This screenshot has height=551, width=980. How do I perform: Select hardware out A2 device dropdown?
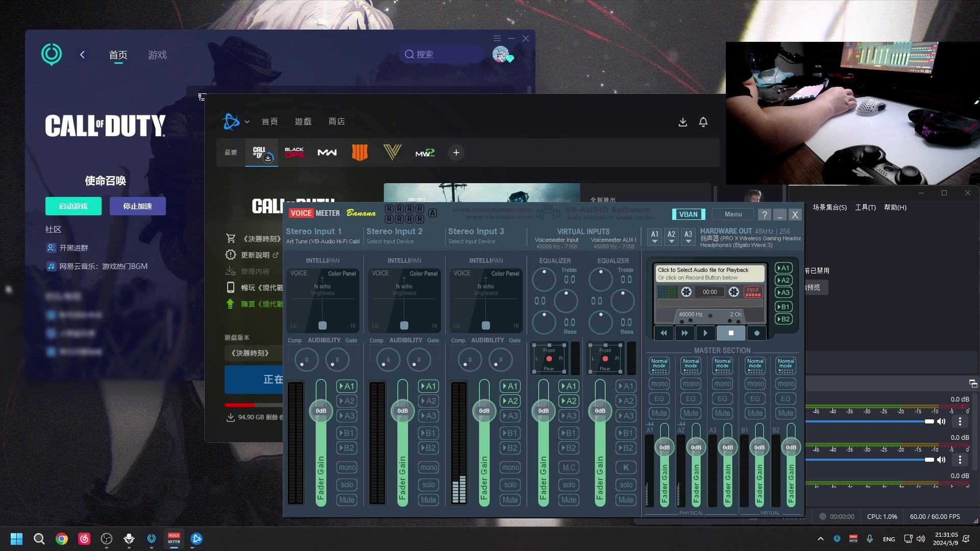coord(671,237)
